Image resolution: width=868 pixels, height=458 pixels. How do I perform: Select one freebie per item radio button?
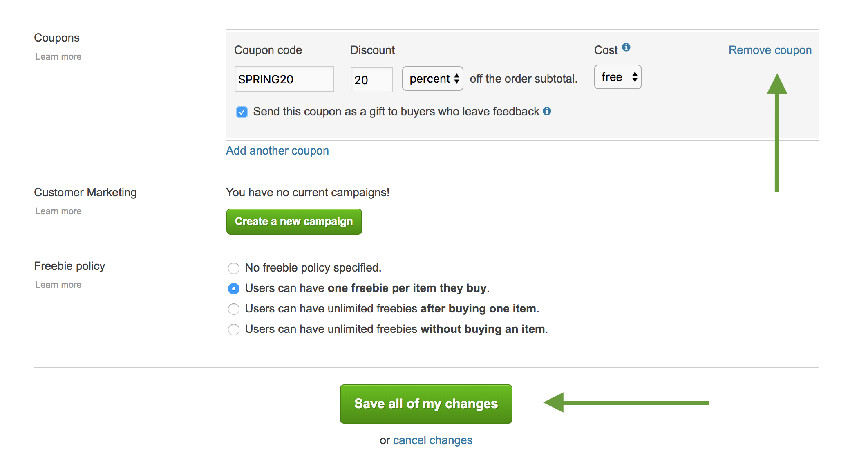tap(234, 288)
